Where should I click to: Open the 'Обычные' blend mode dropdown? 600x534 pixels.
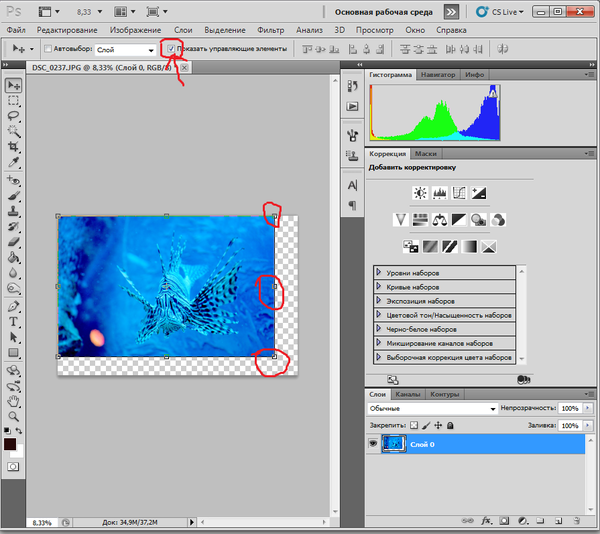click(x=432, y=409)
